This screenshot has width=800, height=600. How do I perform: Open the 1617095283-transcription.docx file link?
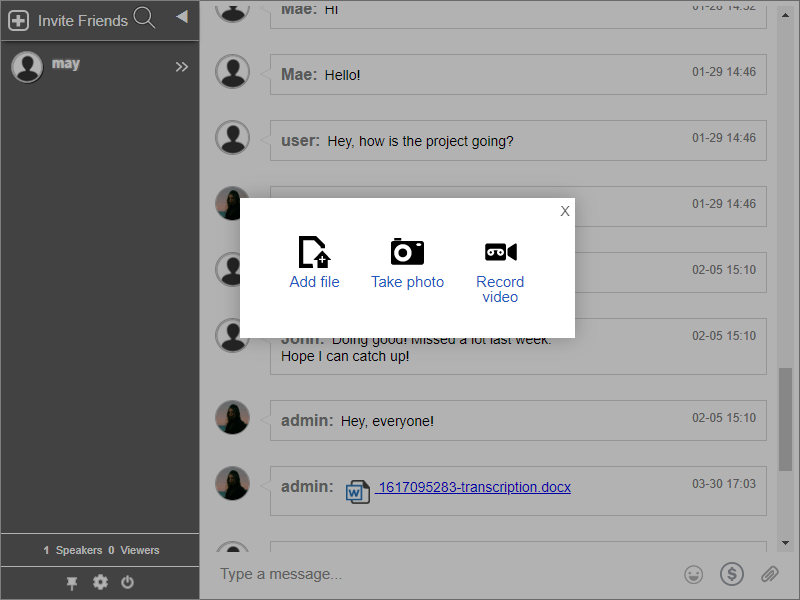[474, 487]
